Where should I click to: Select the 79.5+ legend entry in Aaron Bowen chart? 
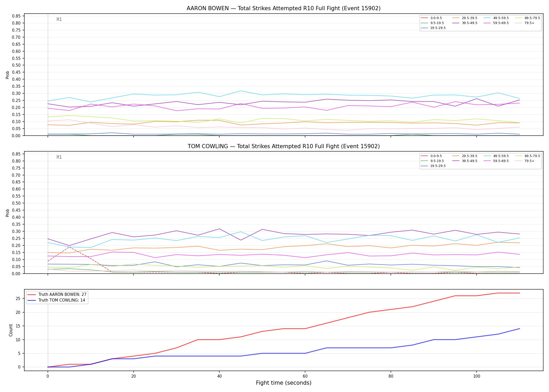click(x=525, y=23)
